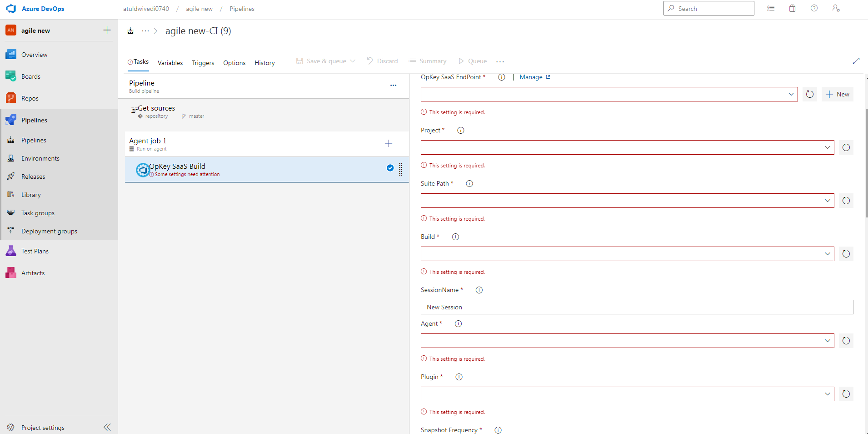Image resolution: width=868 pixels, height=434 pixels.
Task: Add a task to Agent job 1
Action: [x=388, y=144]
